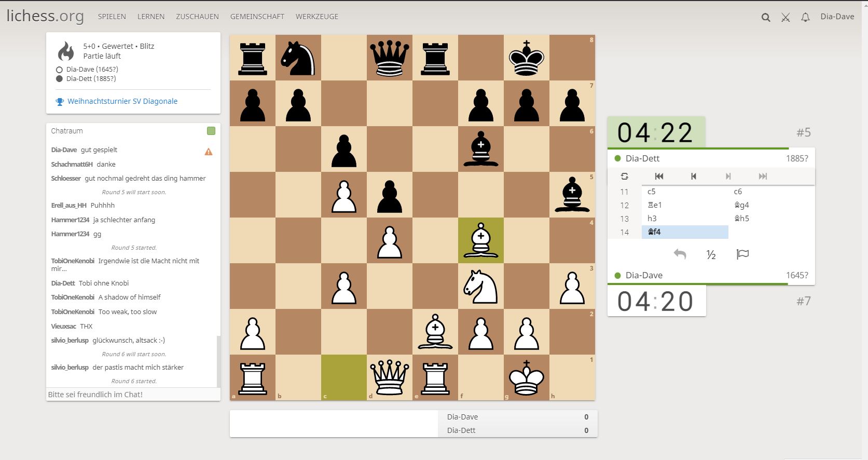868x460 pixels.
Task: Open notifications bell icon
Action: point(805,17)
